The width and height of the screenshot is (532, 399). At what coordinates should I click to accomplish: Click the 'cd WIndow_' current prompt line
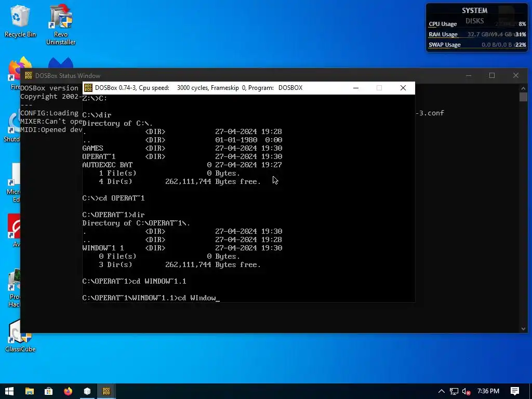click(151, 298)
